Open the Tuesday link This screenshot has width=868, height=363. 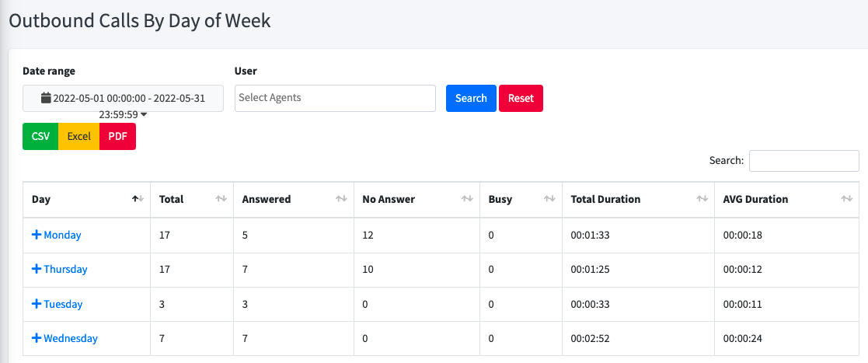point(63,304)
